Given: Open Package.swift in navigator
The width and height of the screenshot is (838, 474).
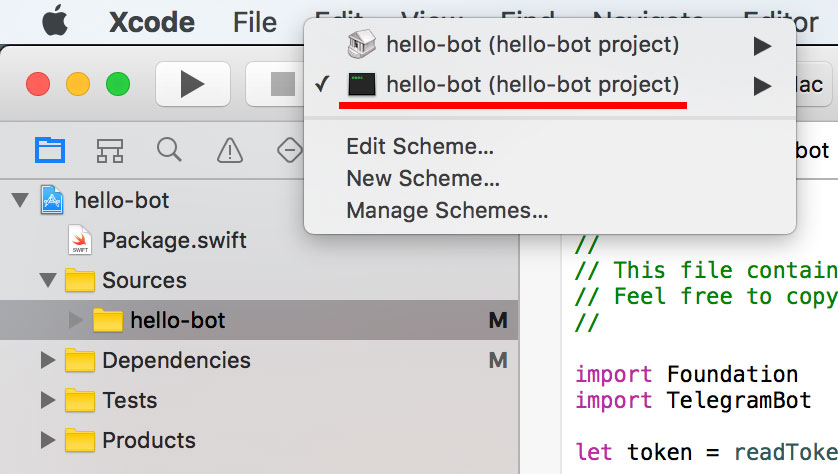Looking at the screenshot, I should [x=174, y=240].
